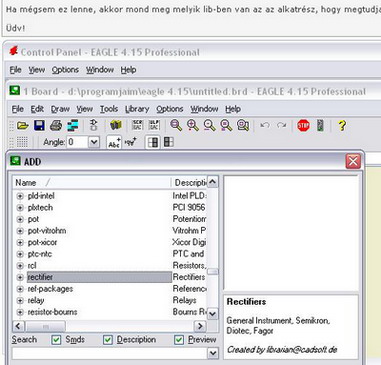Image resolution: width=381 pixels, height=365 pixels.
Task: Click into the Search text field
Action: [x=110, y=353]
